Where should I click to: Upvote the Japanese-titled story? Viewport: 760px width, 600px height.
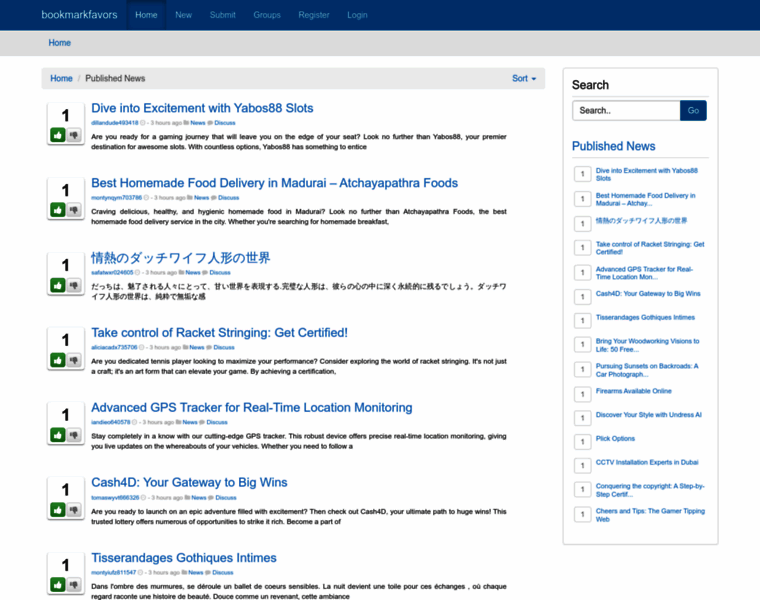[x=58, y=285]
